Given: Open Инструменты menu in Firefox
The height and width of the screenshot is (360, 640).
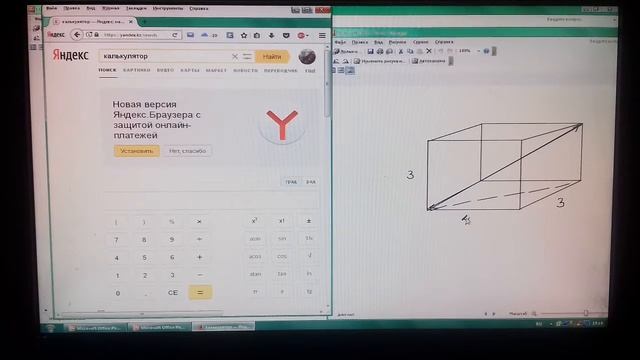Looking at the screenshot, I should point(168,8).
